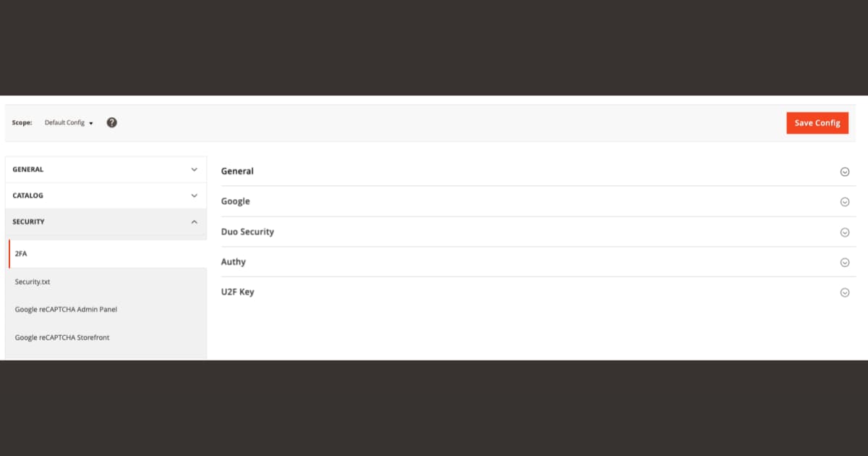Image resolution: width=868 pixels, height=456 pixels.
Task: Collapse the SECURITY sidebar chevron icon
Action: [194, 222]
